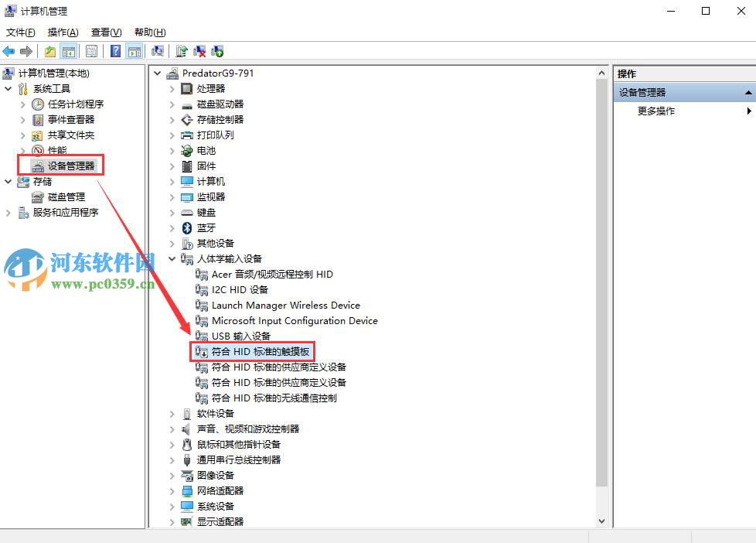Image resolution: width=756 pixels, height=543 pixels.
Task: Click the Back navigation arrow
Action: pyautogui.click(x=8, y=51)
